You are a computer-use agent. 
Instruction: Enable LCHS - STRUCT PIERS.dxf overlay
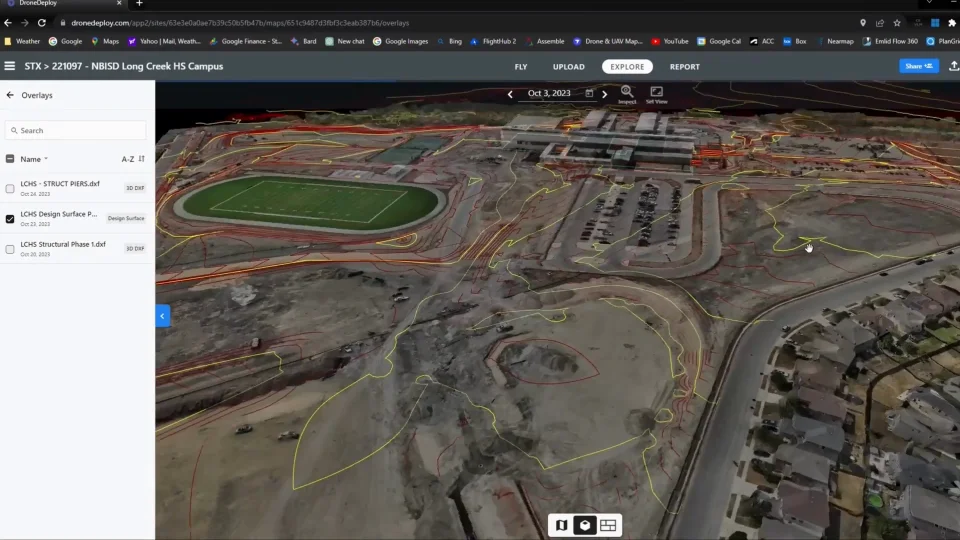coord(10,189)
